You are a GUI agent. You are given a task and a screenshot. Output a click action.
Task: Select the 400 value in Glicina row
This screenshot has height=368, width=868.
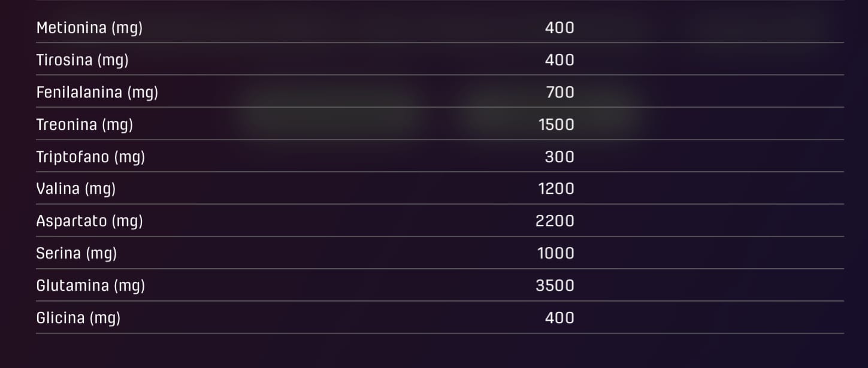pyautogui.click(x=559, y=318)
